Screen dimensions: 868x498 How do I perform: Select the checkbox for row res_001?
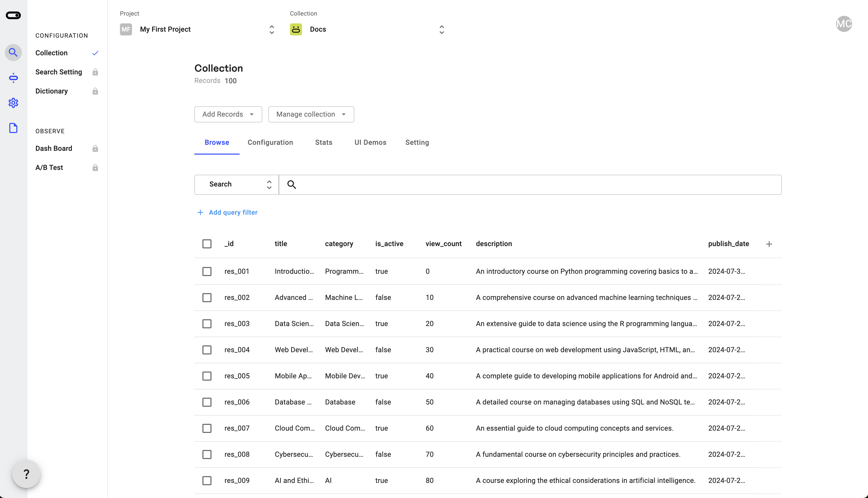[x=207, y=271]
